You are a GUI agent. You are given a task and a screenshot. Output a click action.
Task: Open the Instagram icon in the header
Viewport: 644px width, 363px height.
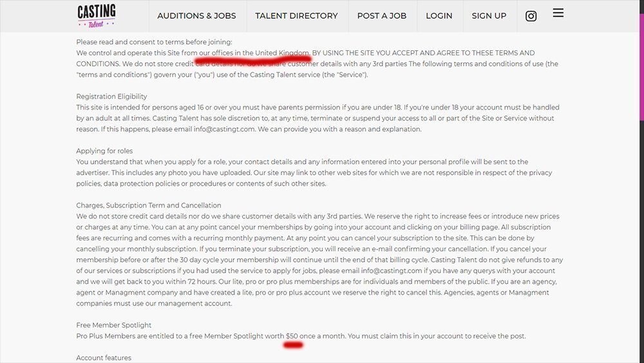(531, 16)
